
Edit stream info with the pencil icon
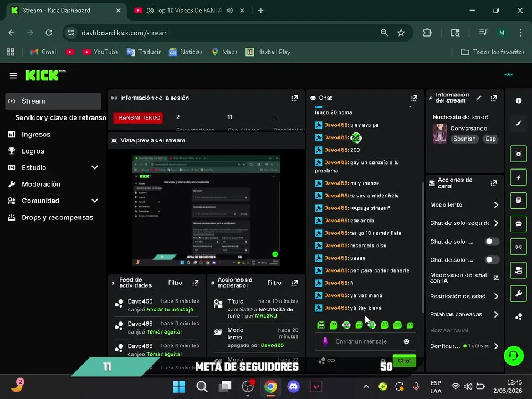click(479, 98)
